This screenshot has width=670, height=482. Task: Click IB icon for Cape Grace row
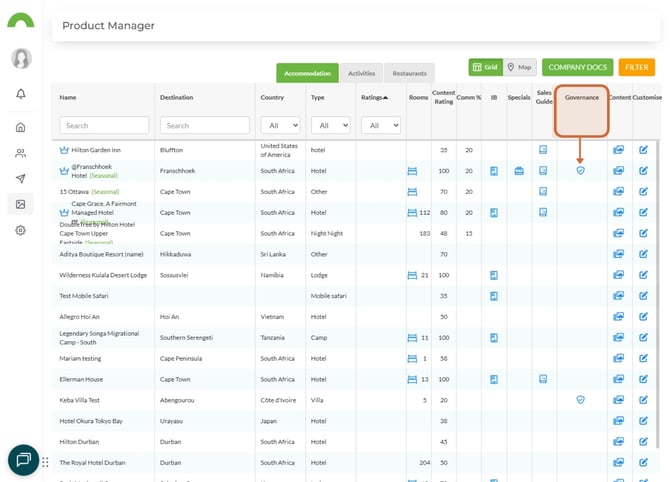[494, 212]
